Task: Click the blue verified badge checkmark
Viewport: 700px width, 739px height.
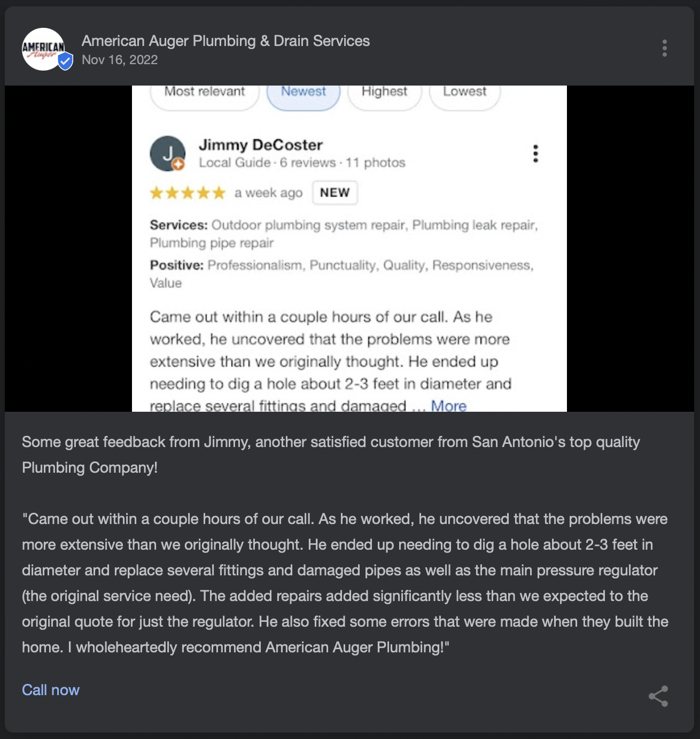Action: click(x=65, y=61)
